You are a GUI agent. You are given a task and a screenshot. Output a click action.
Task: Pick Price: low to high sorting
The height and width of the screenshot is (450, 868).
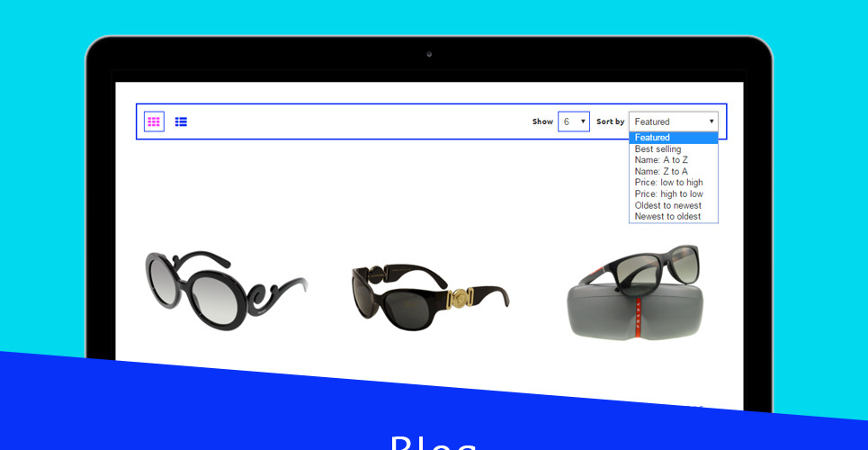coord(668,183)
